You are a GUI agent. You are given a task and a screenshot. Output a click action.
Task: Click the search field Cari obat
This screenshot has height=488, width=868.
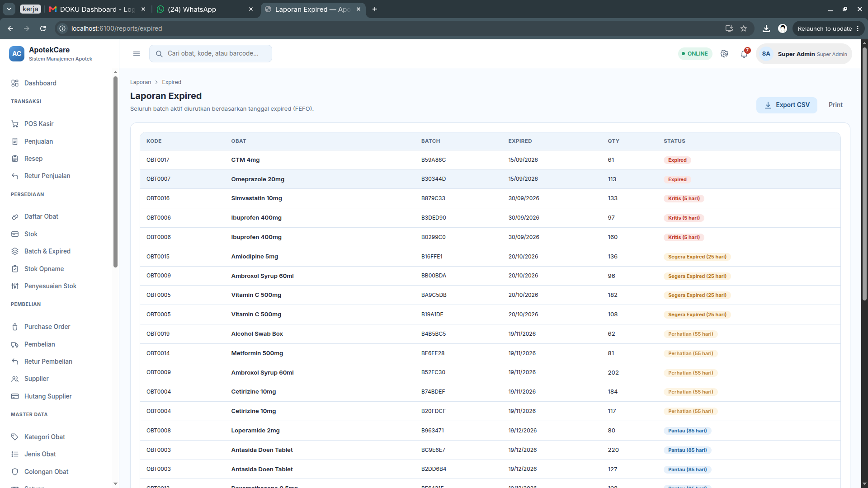(211, 53)
